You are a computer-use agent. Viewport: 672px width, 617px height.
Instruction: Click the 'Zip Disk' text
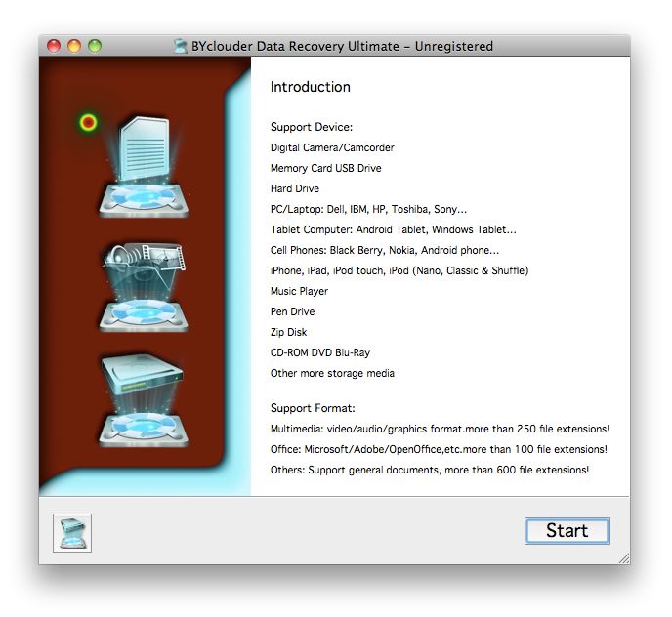coord(288,332)
